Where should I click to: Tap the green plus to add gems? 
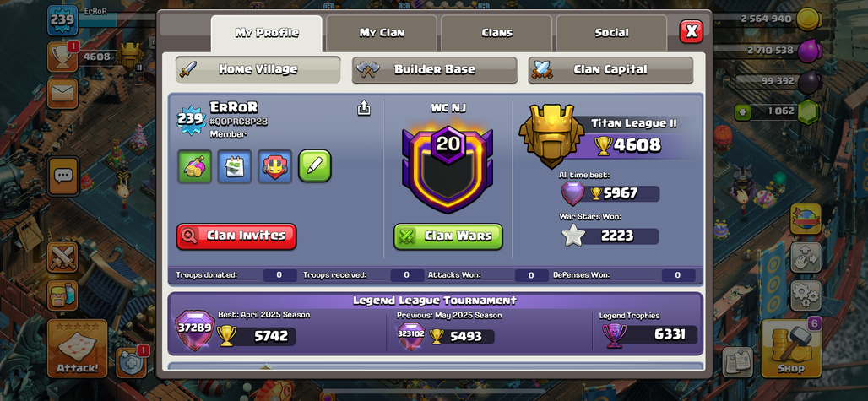click(743, 111)
